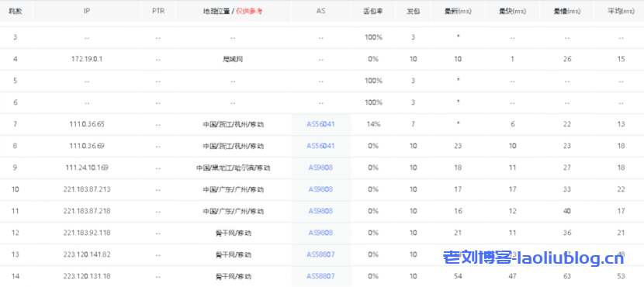This screenshot has width=644, height=287.
Task: Select IP address 172.19.0.1
Action: [x=87, y=59]
